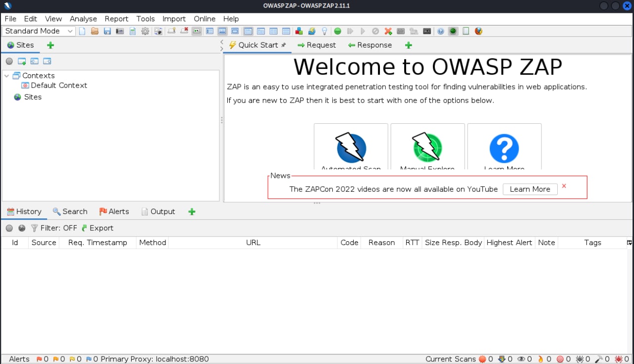Screen dimensions: 634x364
Task: Click the Spider icon in status bar
Action: tap(580, 359)
